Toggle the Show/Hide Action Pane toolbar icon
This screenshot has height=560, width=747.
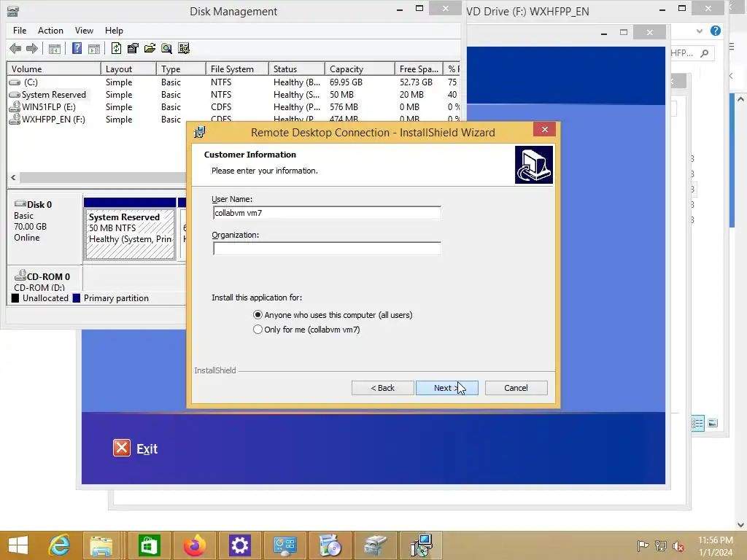[x=94, y=48]
